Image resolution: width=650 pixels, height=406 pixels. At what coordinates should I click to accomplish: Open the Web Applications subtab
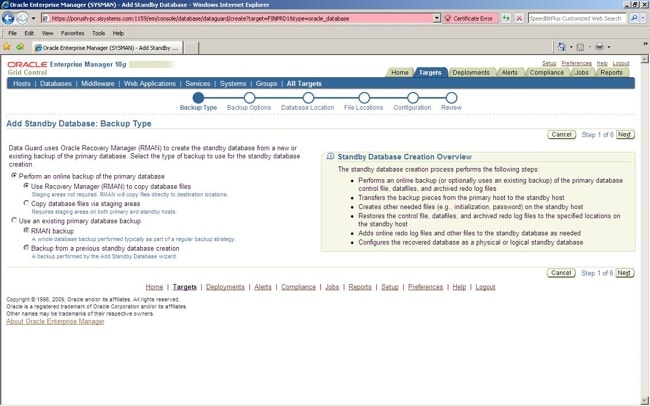[x=150, y=84]
